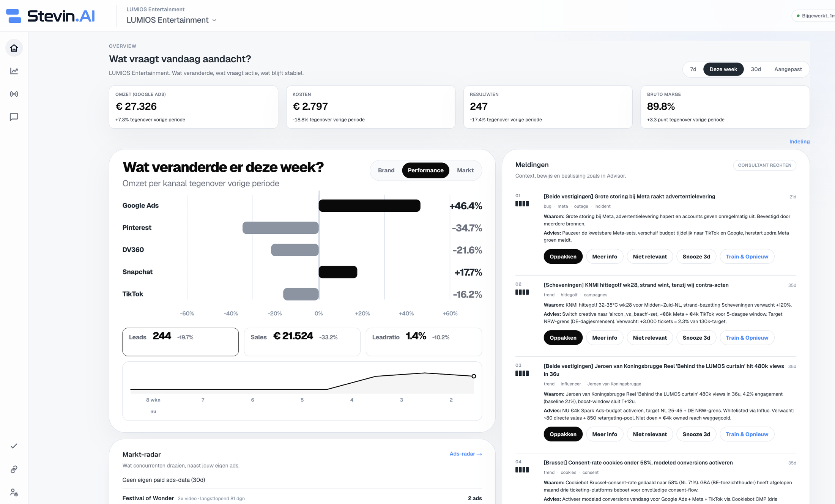Select the Aangepast time range
Screen dimensions: 835x504
(x=788, y=69)
